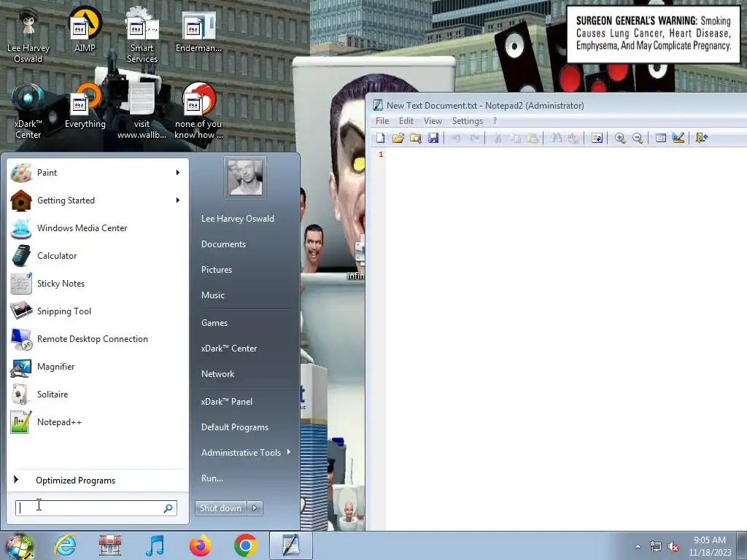Image resolution: width=747 pixels, height=560 pixels.
Task: Click the Browse files icon in Notepad2 toolbar
Action: [x=415, y=138]
